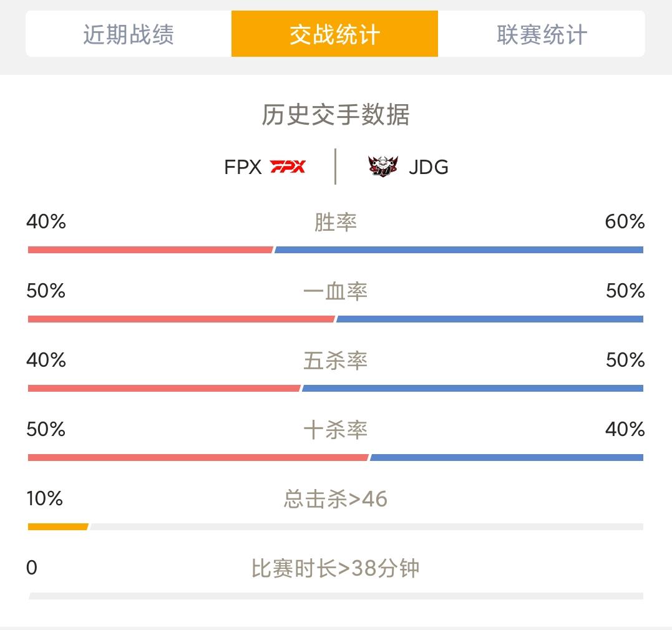Click the 历史交手数据 heading
672x630 pixels.
coord(336,115)
